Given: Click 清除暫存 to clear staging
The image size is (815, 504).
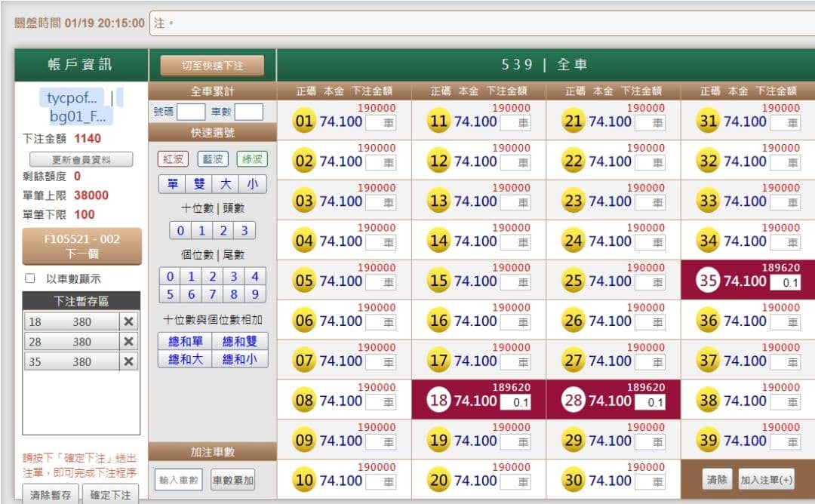Looking at the screenshot, I should pyautogui.click(x=51, y=494).
